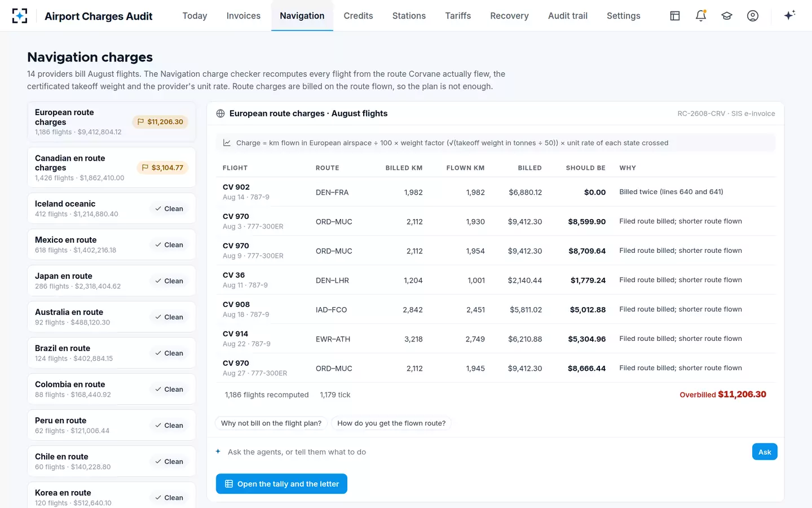The image size is (812, 508).
Task: Select the Navigation tab
Action: click(302, 16)
